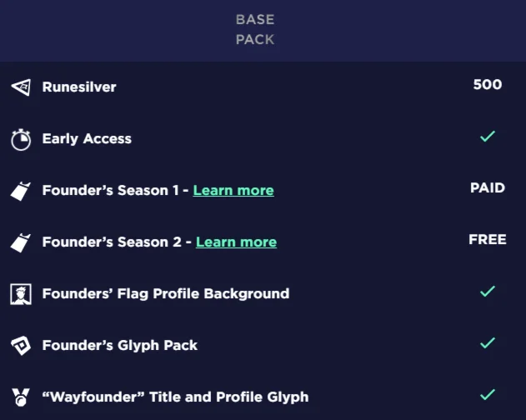Click the FREE label for Season 2
This screenshot has width=526, height=420.
click(x=488, y=240)
